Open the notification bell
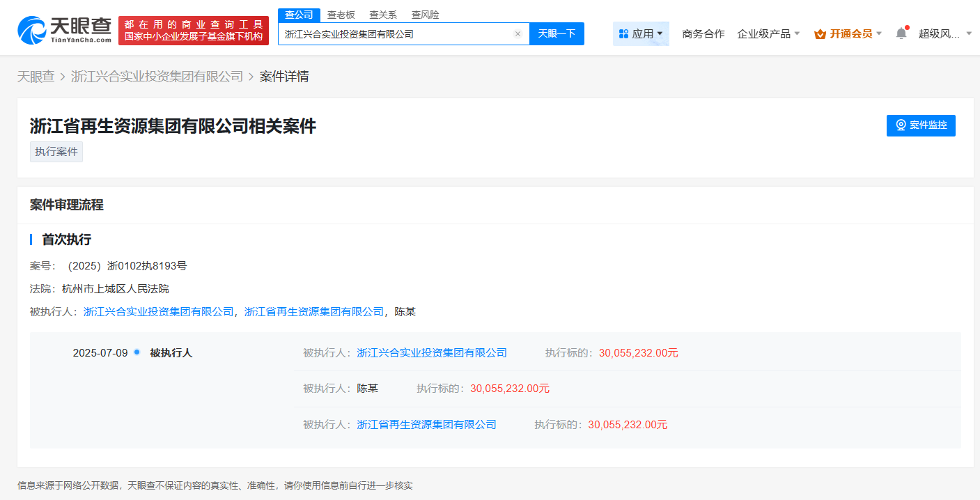Screen dimensions: 980x500 coord(901,33)
